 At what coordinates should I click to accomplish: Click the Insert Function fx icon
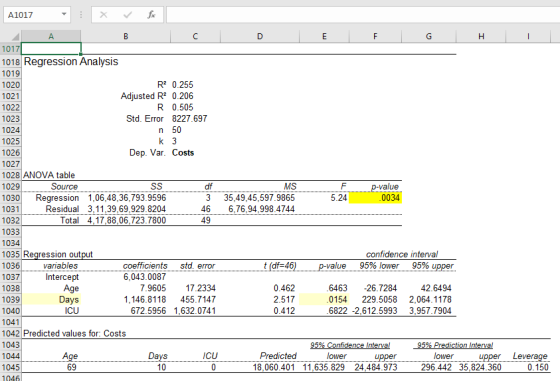[x=151, y=15]
